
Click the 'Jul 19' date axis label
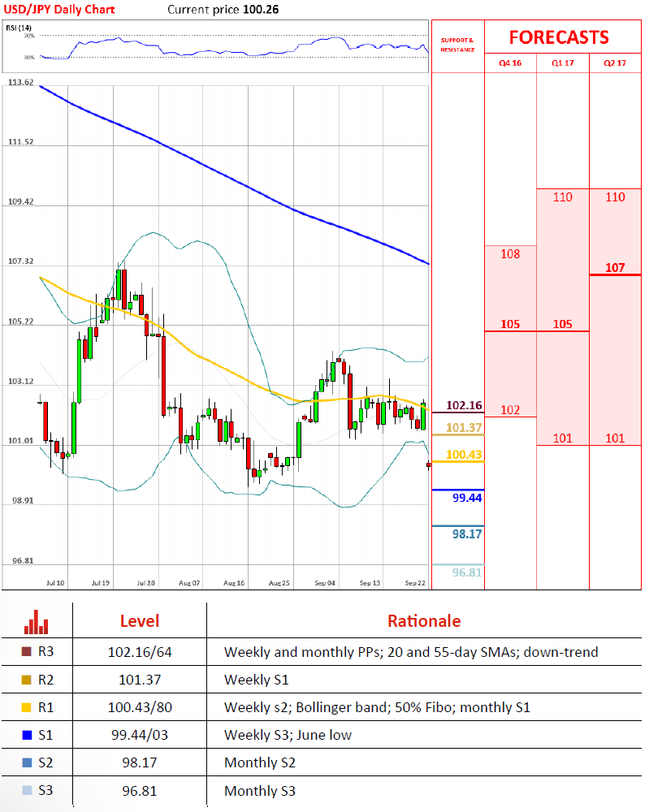coord(101,583)
